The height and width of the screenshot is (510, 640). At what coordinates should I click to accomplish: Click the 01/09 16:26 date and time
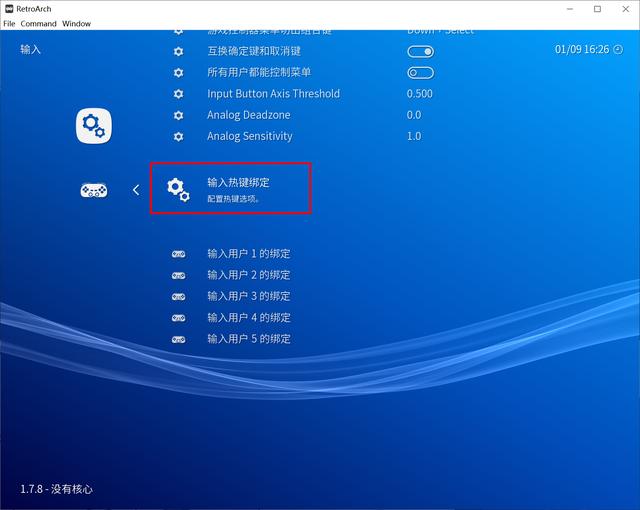pyautogui.click(x=582, y=50)
